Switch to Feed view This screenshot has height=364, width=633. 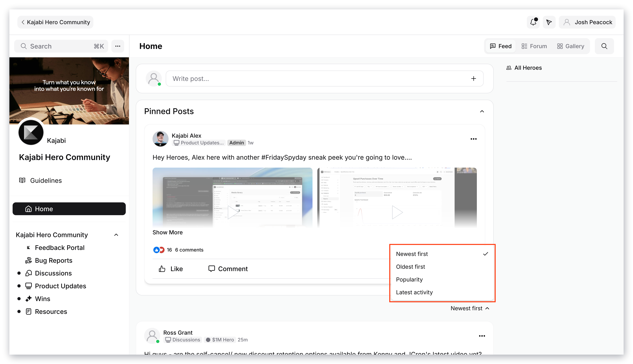coord(500,46)
